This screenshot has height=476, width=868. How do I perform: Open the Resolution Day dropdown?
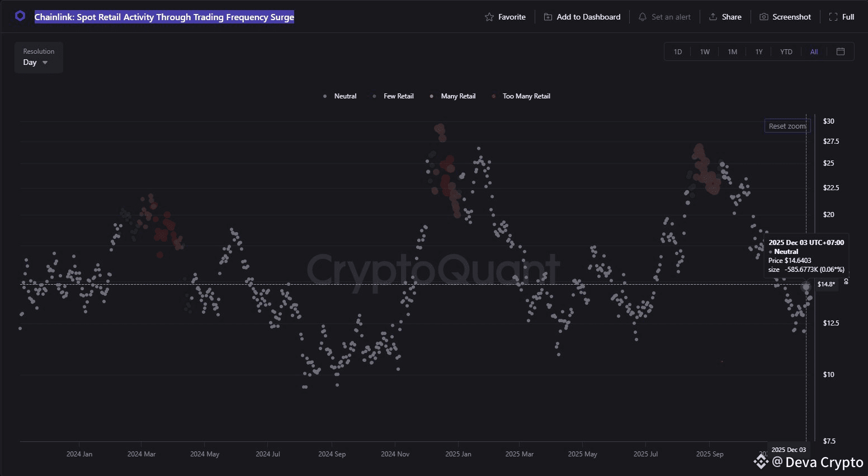[39, 58]
